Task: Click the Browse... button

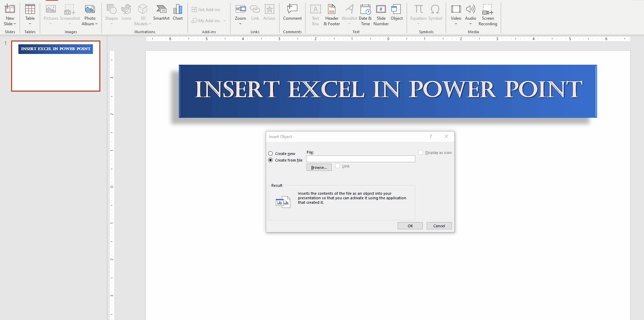Action: 319,167
